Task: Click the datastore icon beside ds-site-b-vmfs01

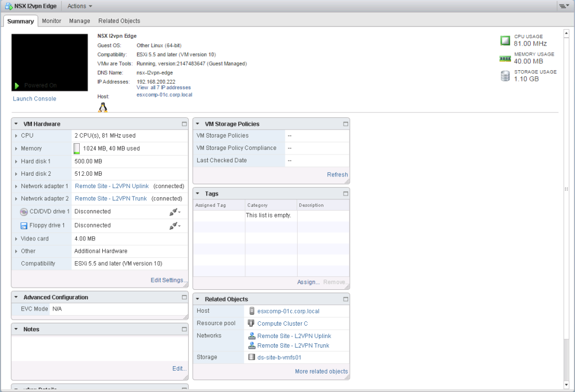Action: (252, 357)
